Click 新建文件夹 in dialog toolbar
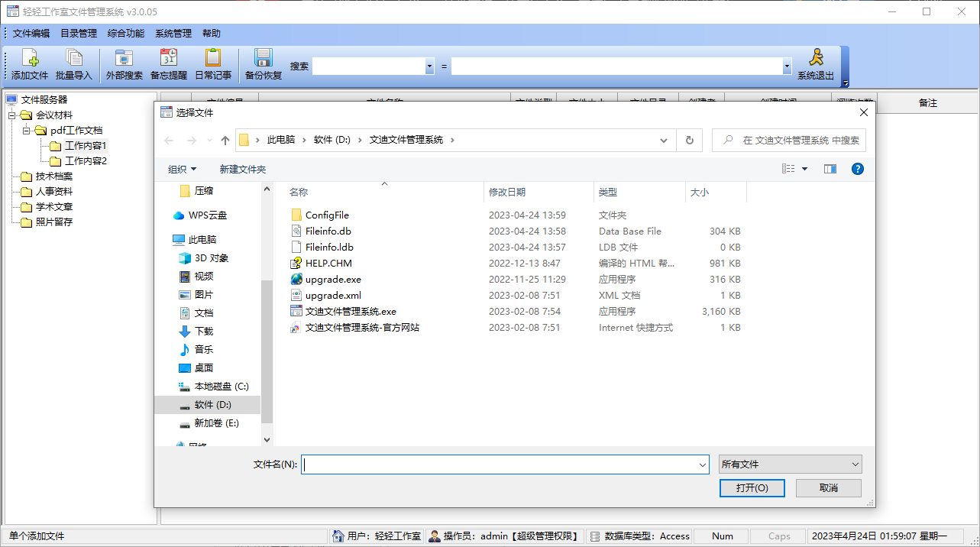 (x=243, y=169)
